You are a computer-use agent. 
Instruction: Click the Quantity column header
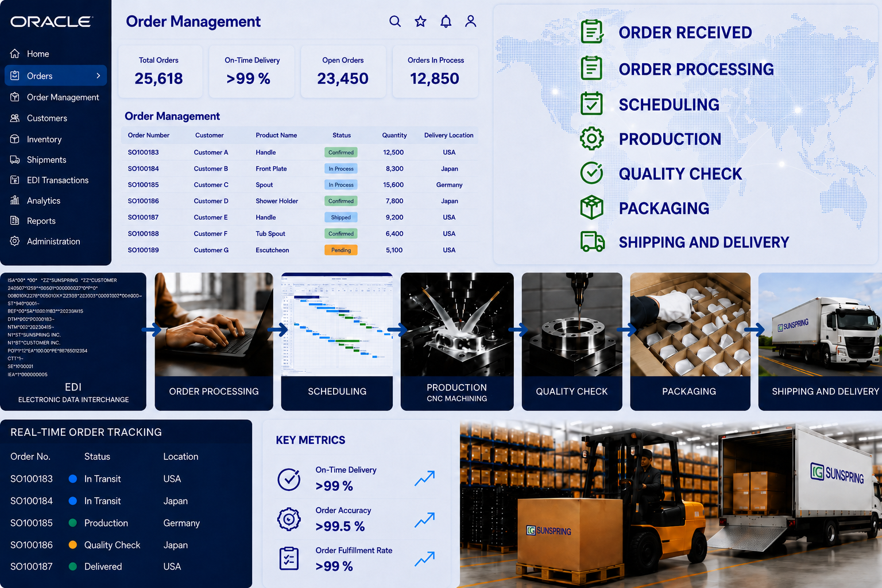pos(394,136)
